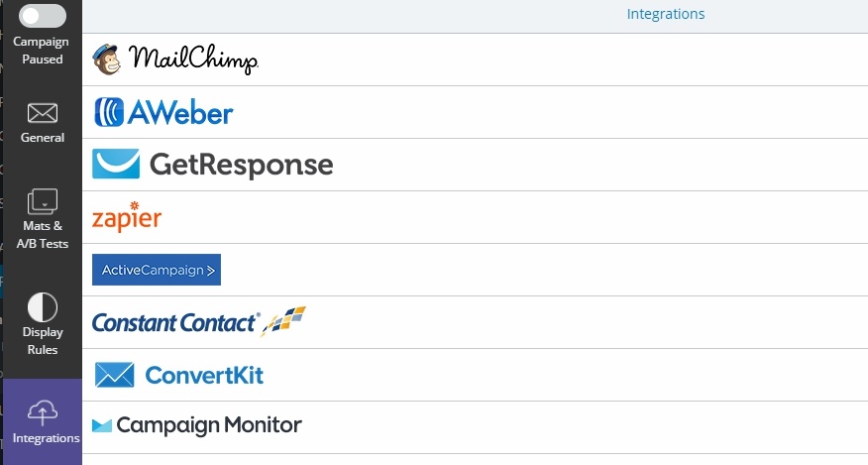Click the Constant Contact wordmark
The height and width of the screenshot is (465, 868).
pyautogui.click(x=175, y=323)
